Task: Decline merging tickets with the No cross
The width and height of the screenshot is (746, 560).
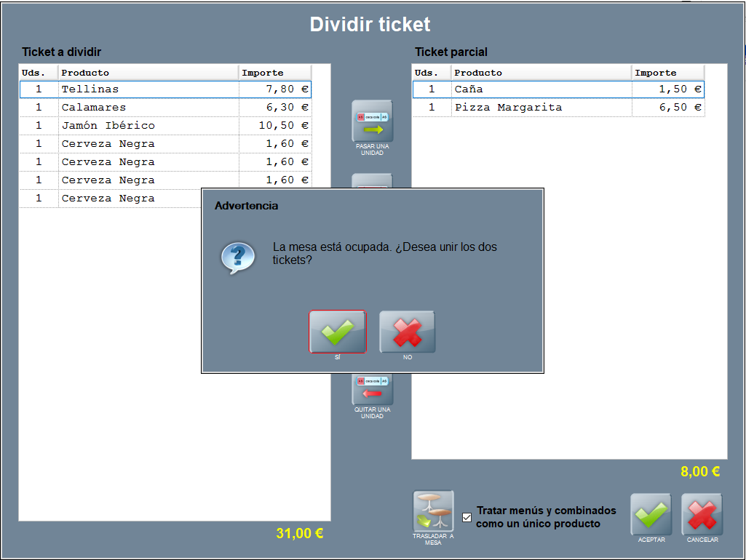Action: coord(407,332)
